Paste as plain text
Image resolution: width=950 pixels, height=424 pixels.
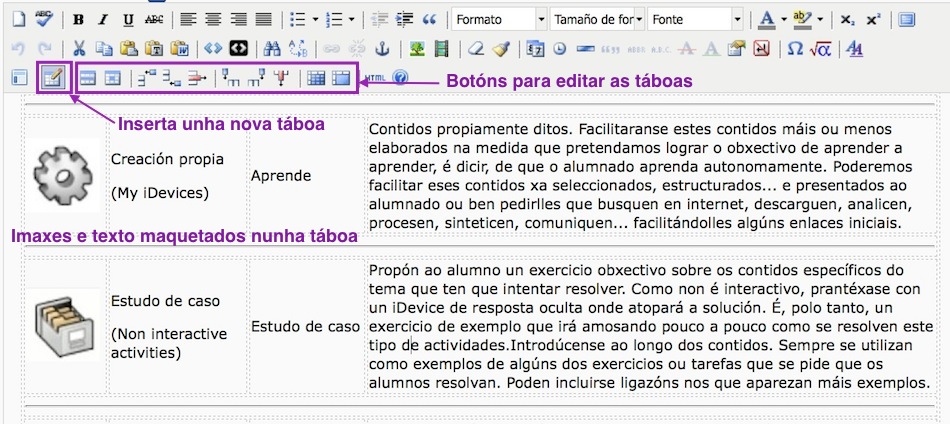coord(154,48)
